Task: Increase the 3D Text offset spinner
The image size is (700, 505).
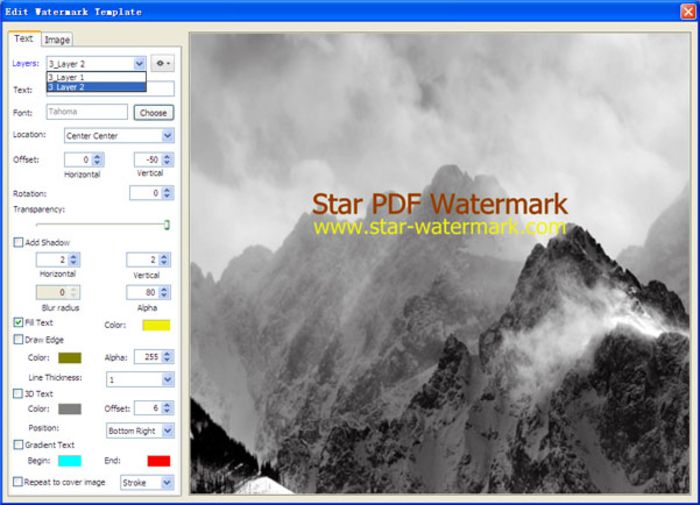Action: (167, 405)
